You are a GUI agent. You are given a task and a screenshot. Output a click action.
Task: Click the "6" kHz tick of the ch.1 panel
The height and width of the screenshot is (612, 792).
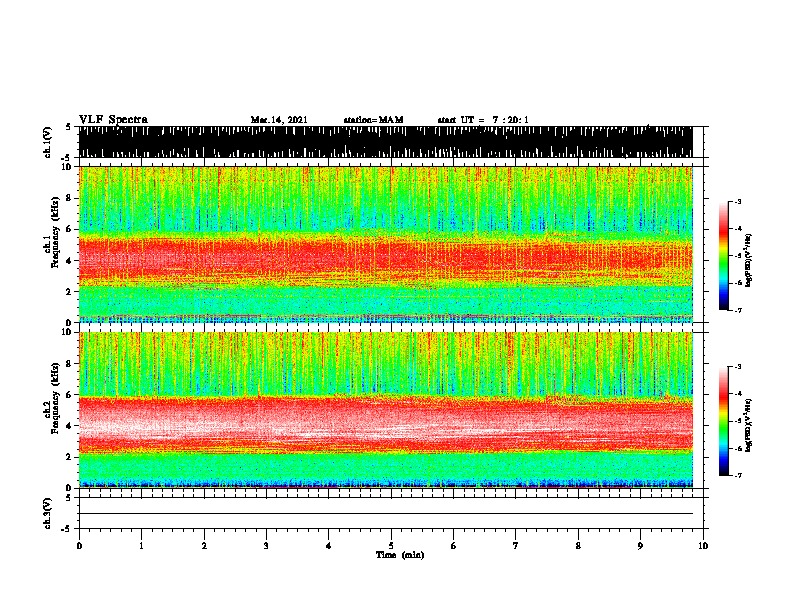(69, 230)
